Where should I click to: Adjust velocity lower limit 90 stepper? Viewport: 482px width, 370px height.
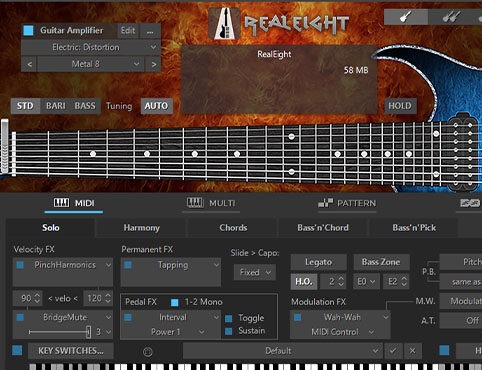coord(27,298)
